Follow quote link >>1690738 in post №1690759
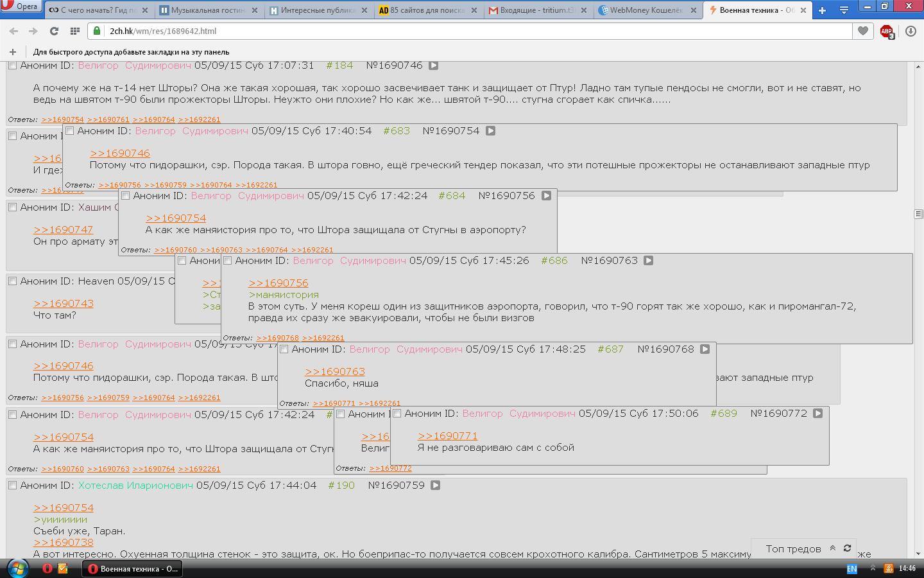Screen dimensions: 924x578 (64, 543)
